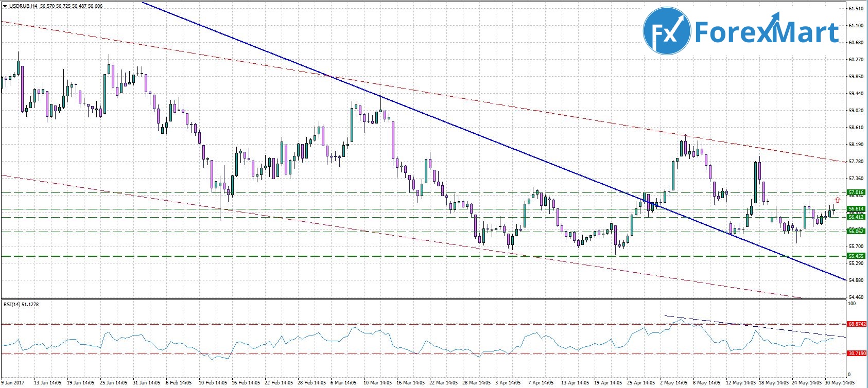Click the USDRUB,H4 symbol title text
The image size is (868, 388).
click(x=23, y=6)
